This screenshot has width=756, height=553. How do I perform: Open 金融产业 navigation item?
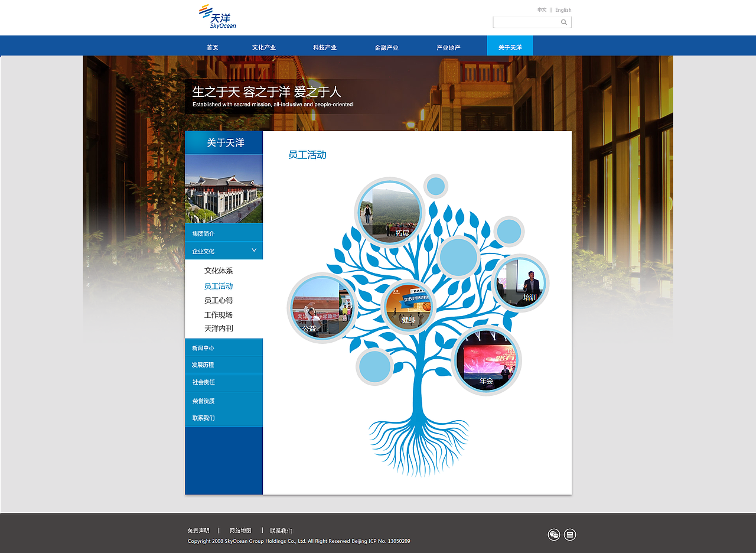pyautogui.click(x=386, y=47)
